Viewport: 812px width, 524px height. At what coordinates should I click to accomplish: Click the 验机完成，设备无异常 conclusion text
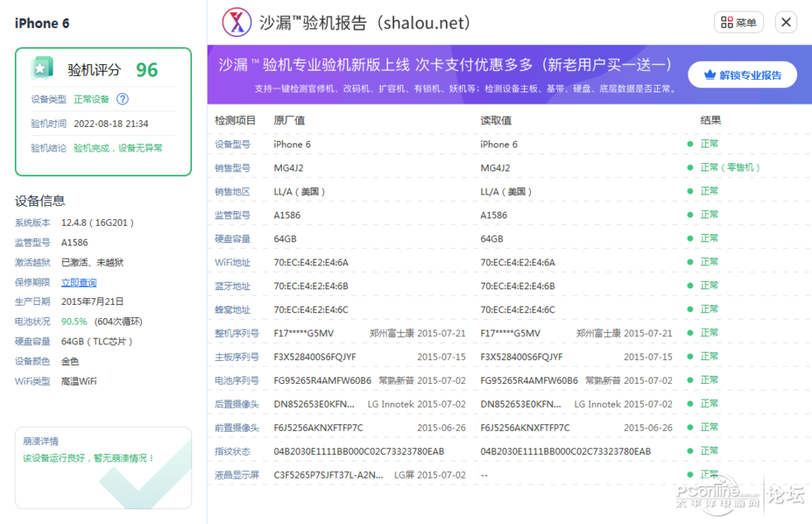(x=118, y=148)
